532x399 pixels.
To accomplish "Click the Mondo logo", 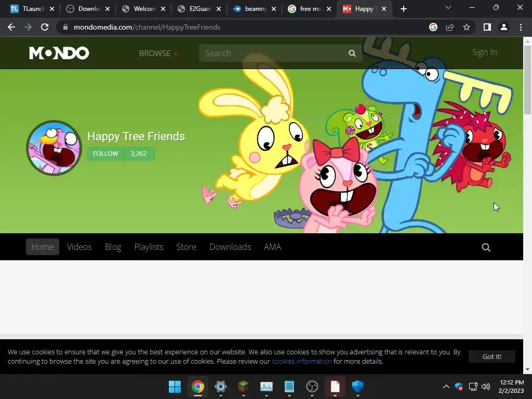I will 59,53.
